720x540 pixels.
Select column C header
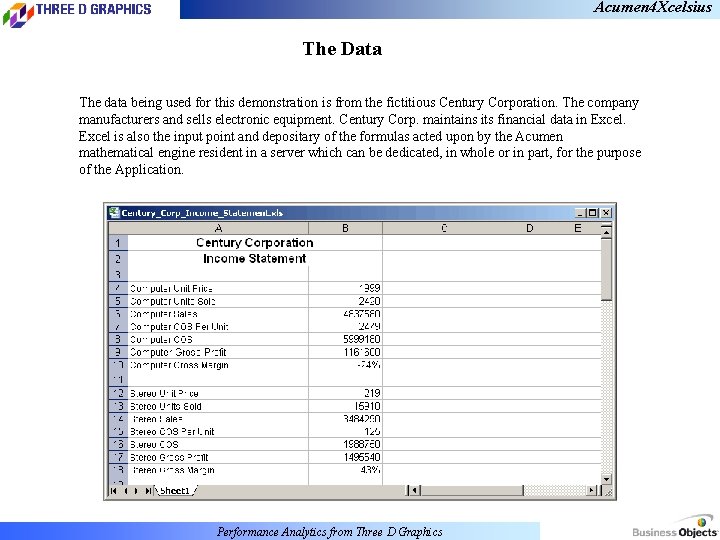point(444,228)
